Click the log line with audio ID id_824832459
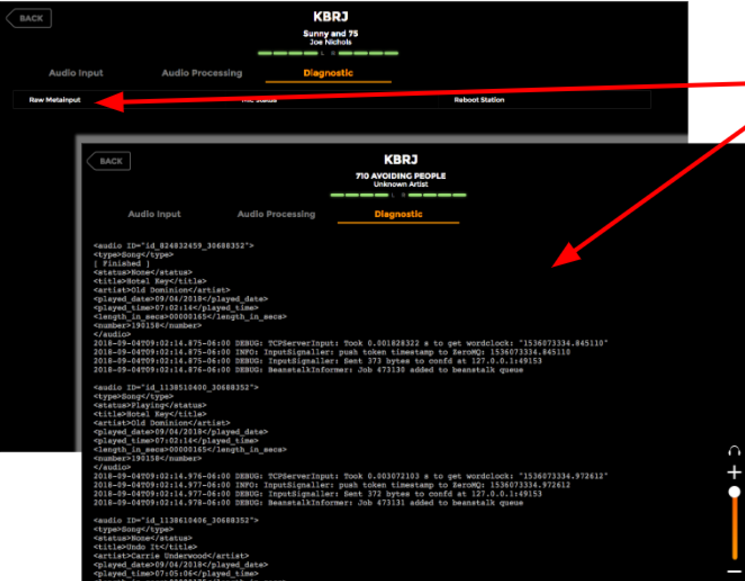Image resolution: width=745 pixels, height=581 pixels. [x=173, y=245]
